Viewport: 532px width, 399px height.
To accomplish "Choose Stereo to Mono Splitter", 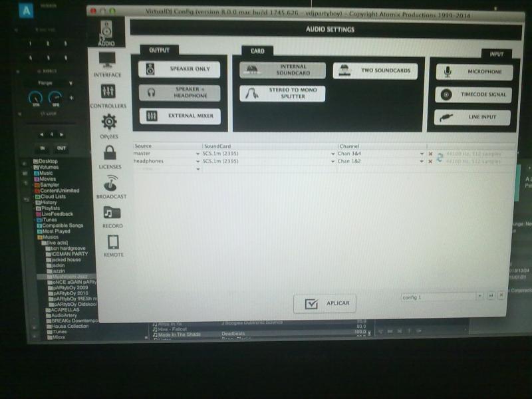I will [x=282, y=93].
